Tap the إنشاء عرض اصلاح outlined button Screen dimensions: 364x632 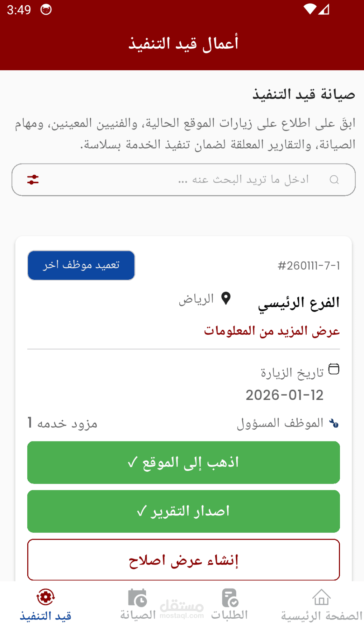(184, 560)
